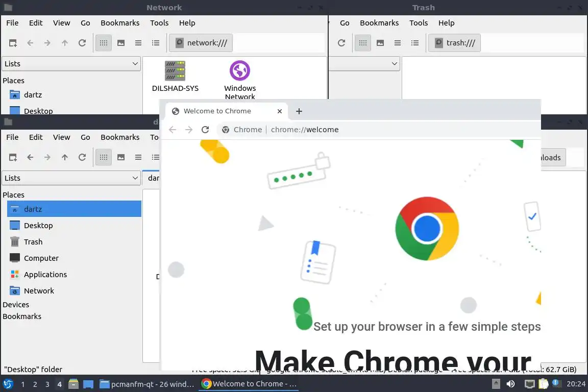This screenshot has height=392, width=588.
Task: Go forward in lower file manager window
Action: 47,157
